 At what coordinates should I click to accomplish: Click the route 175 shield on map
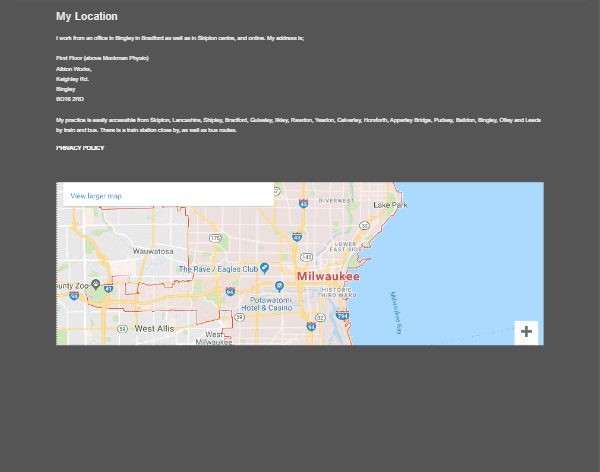[215, 238]
